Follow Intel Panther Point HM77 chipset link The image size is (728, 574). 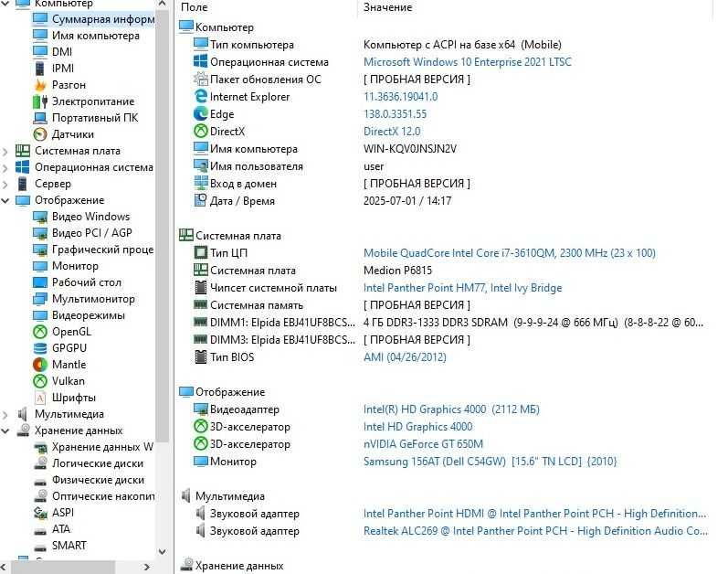(x=462, y=288)
